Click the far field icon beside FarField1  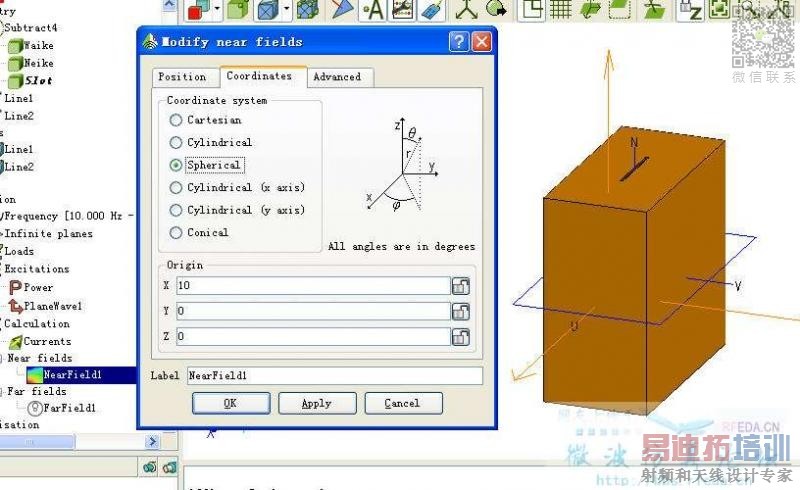point(35,408)
